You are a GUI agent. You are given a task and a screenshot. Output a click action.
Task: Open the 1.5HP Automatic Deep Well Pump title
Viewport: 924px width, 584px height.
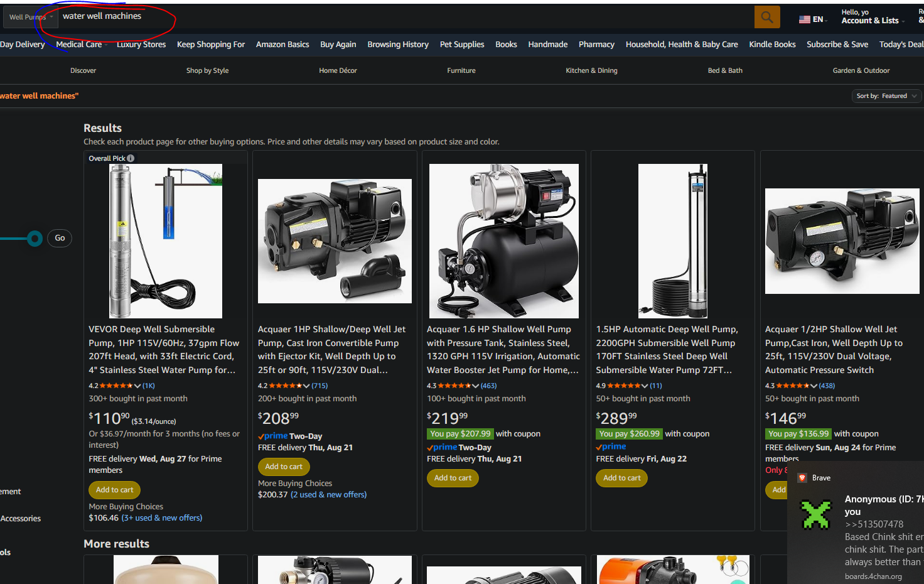[667, 350]
